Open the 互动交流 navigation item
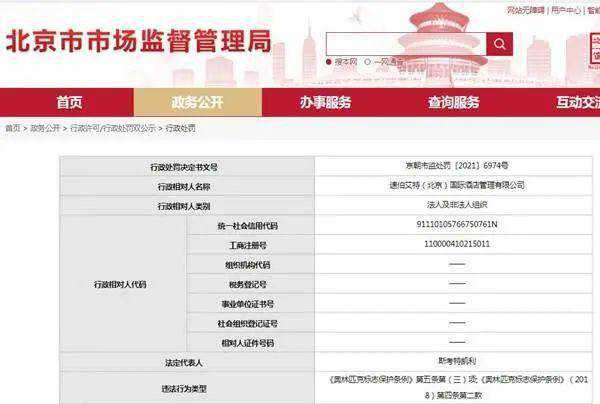Viewport: 600px width, 404px height. [x=577, y=102]
